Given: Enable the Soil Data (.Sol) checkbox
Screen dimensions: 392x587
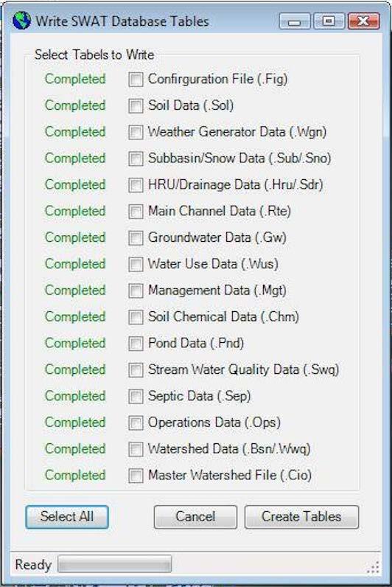Looking at the screenshot, I should pyautogui.click(x=136, y=106).
